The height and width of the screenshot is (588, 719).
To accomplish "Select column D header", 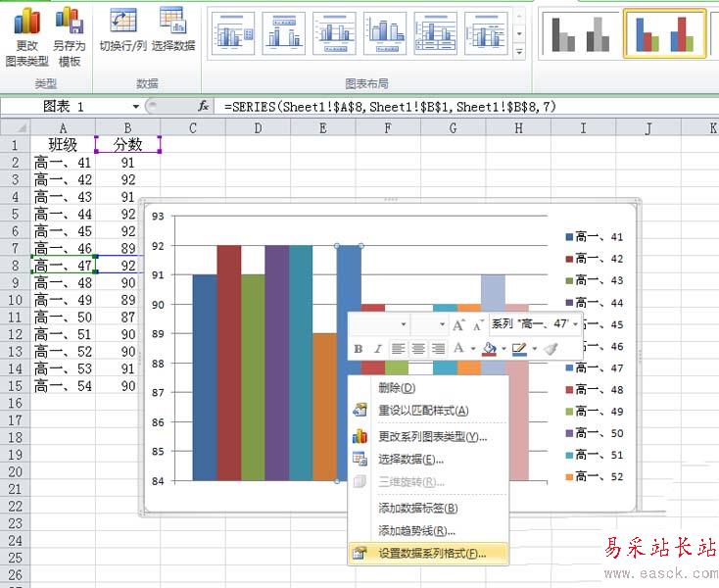I will click(x=259, y=128).
